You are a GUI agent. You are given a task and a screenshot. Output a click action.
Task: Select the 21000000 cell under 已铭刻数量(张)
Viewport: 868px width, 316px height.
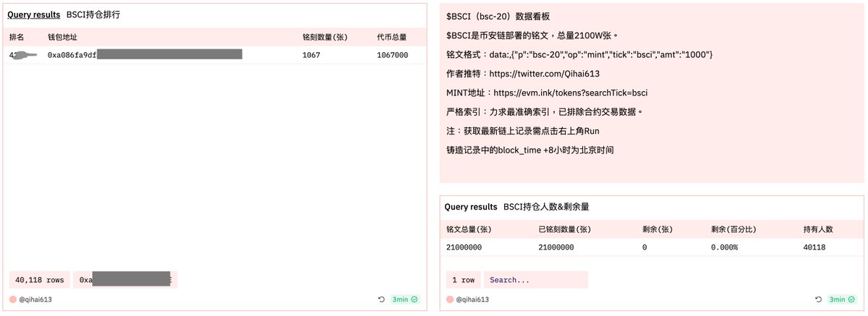click(x=556, y=247)
